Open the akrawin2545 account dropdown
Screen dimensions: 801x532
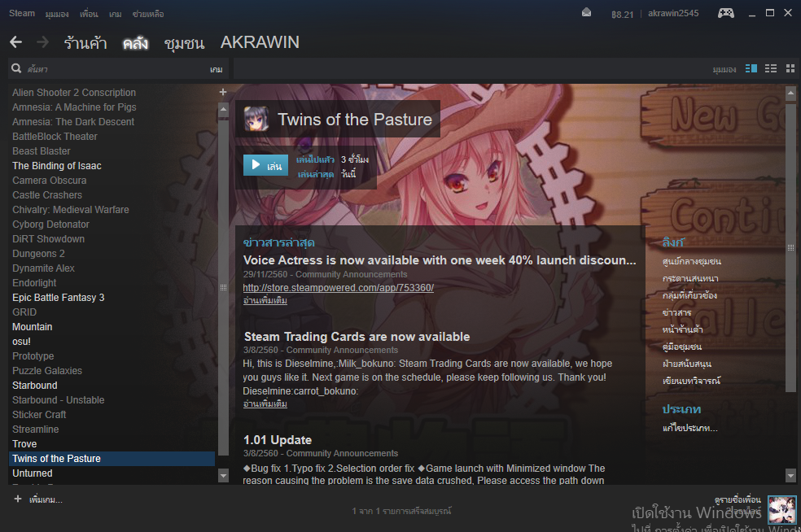coord(673,13)
